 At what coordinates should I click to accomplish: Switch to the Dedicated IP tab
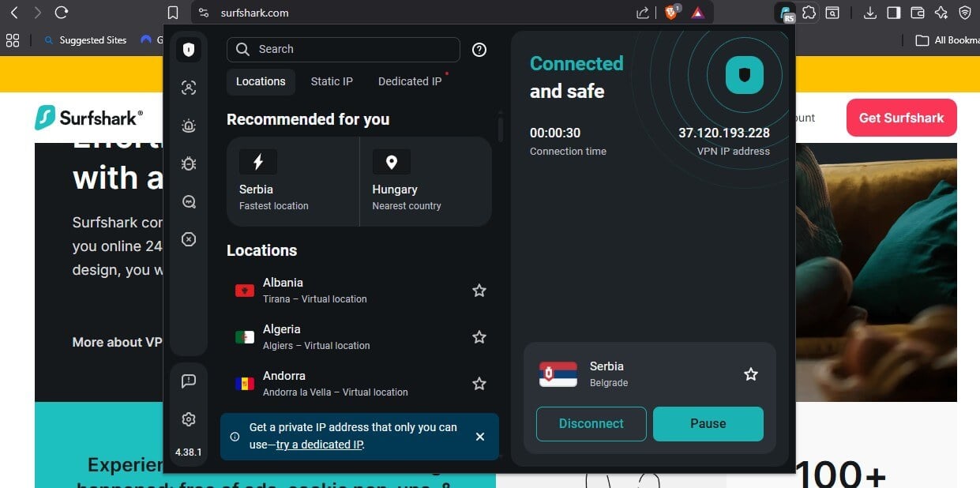pyautogui.click(x=410, y=81)
